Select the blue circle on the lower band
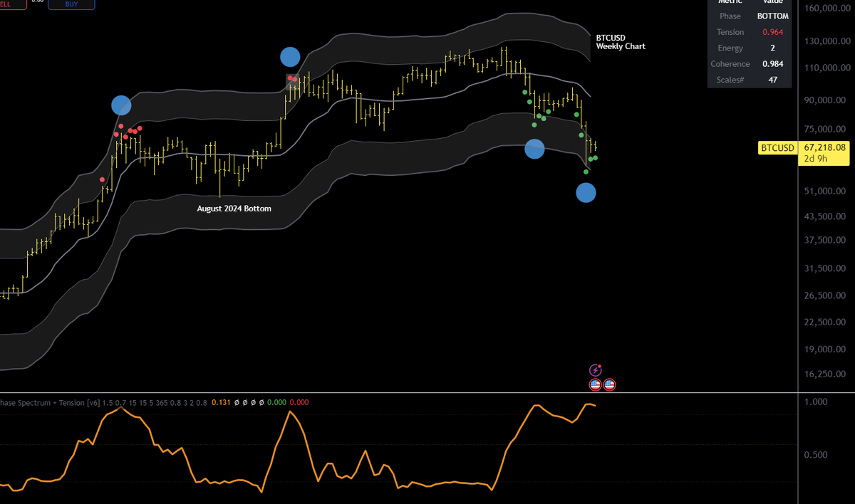This screenshot has width=855, height=504. pos(534,149)
